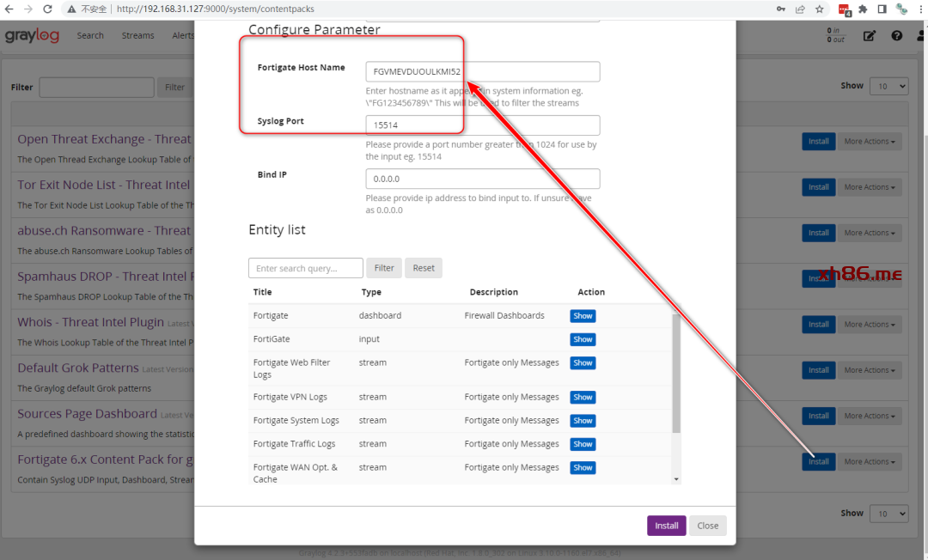The width and height of the screenshot is (928, 560).
Task: Install the Tor Exit Node List pack
Action: pos(819,187)
